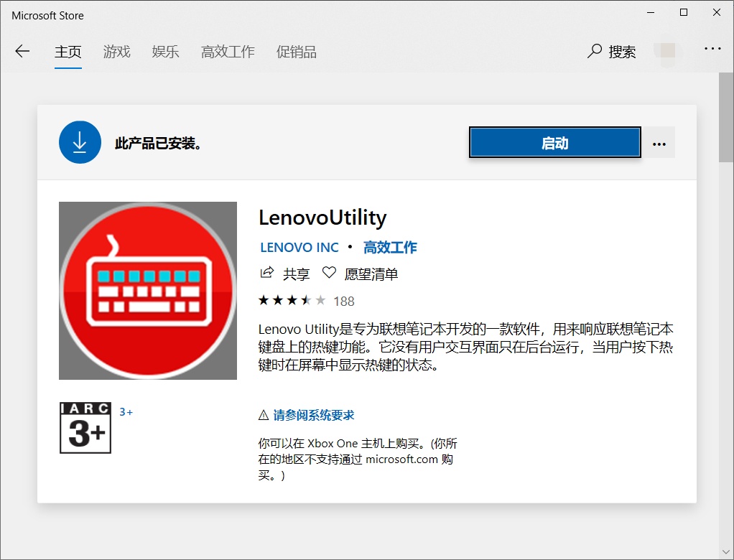734x560 pixels.
Task: Minimize the Microsoft Store window
Action: [x=651, y=13]
